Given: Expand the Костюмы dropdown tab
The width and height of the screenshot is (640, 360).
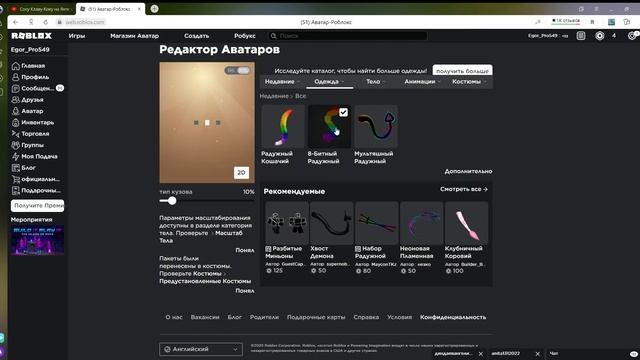Looking at the screenshot, I should point(469,82).
